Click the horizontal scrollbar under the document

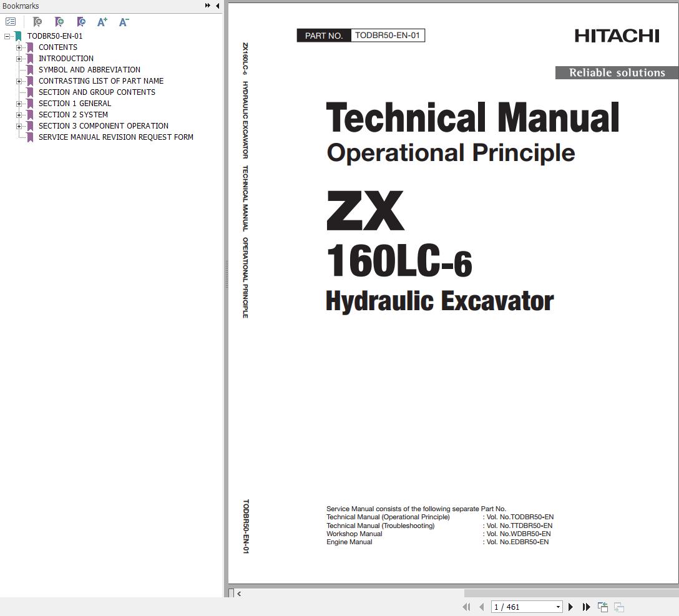(572, 593)
